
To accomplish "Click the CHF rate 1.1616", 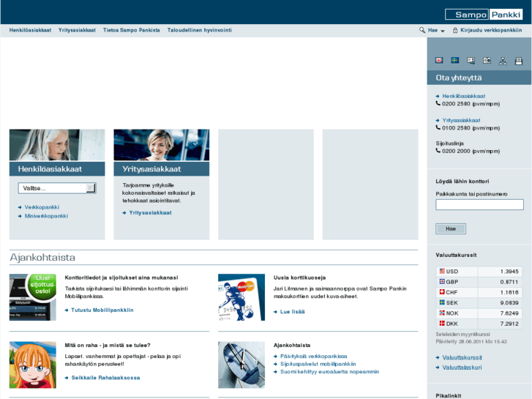I will tap(509, 292).
